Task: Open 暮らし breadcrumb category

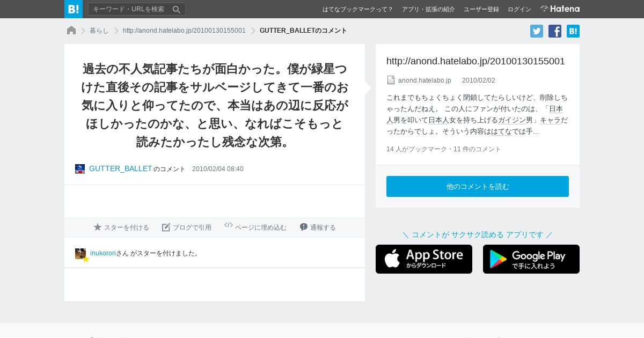Action: [99, 31]
